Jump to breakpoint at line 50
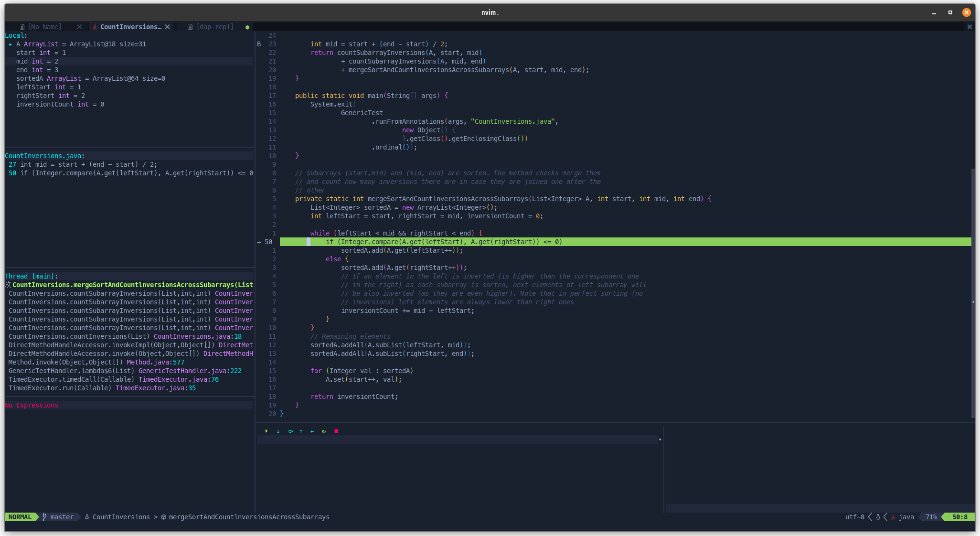 [x=131, y=173]
